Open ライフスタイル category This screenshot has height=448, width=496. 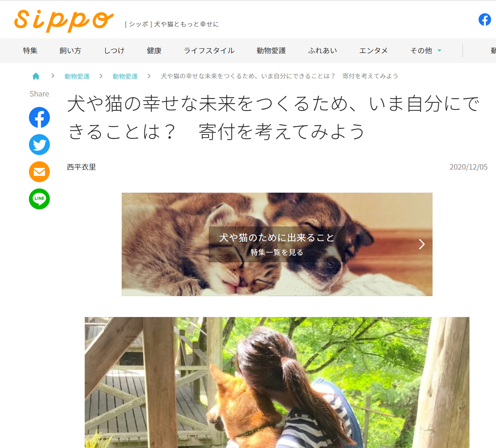tap(209, 51)
